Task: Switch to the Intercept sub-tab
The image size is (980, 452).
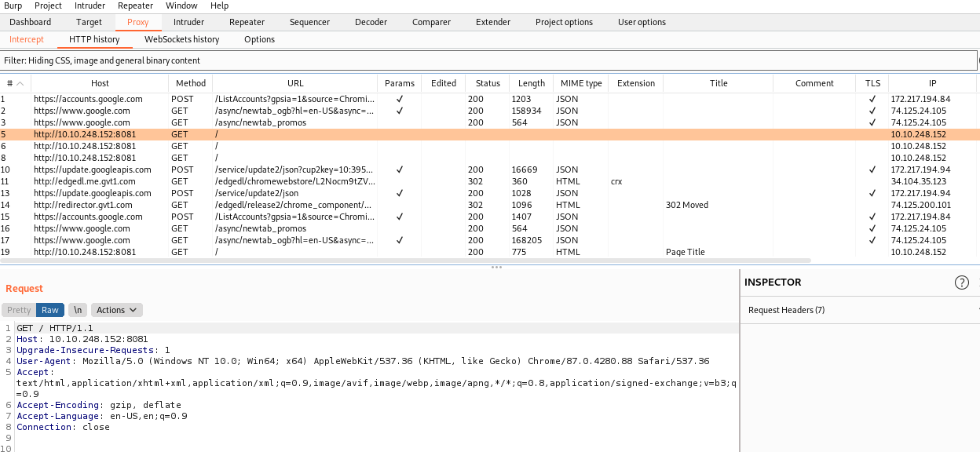Action: pos(27,39)
